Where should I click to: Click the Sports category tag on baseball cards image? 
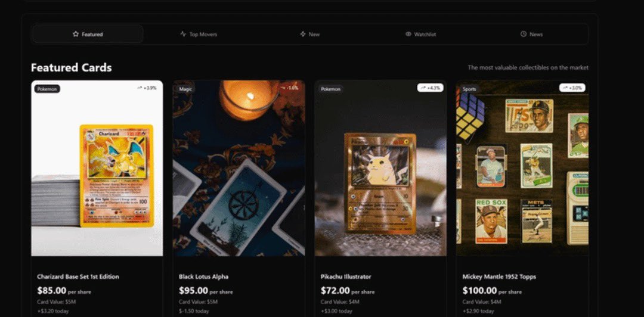[469, 89]
